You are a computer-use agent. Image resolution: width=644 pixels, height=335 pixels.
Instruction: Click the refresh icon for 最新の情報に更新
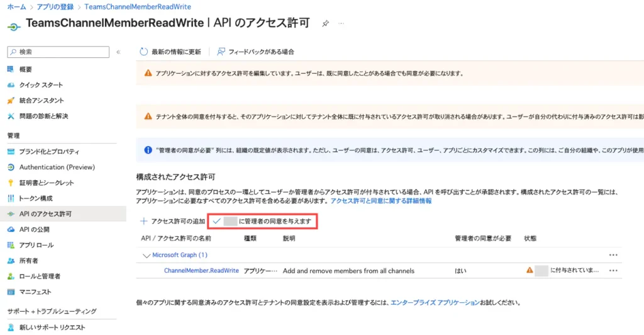[143, 52]
